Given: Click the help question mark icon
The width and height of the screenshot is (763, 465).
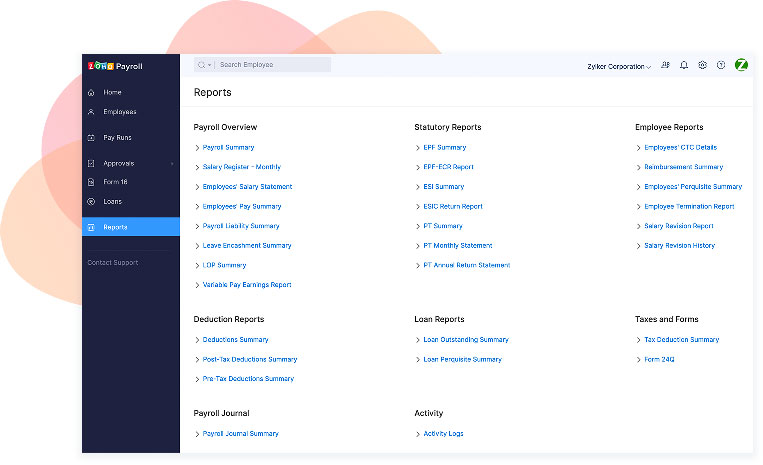Looking at the screenshot, I should pos(721,65).
